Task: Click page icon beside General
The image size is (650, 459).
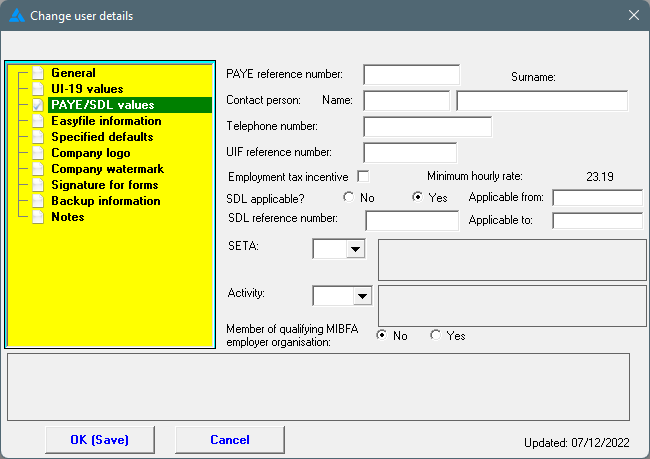Action: pyautogui.click(x=38, y=73)
